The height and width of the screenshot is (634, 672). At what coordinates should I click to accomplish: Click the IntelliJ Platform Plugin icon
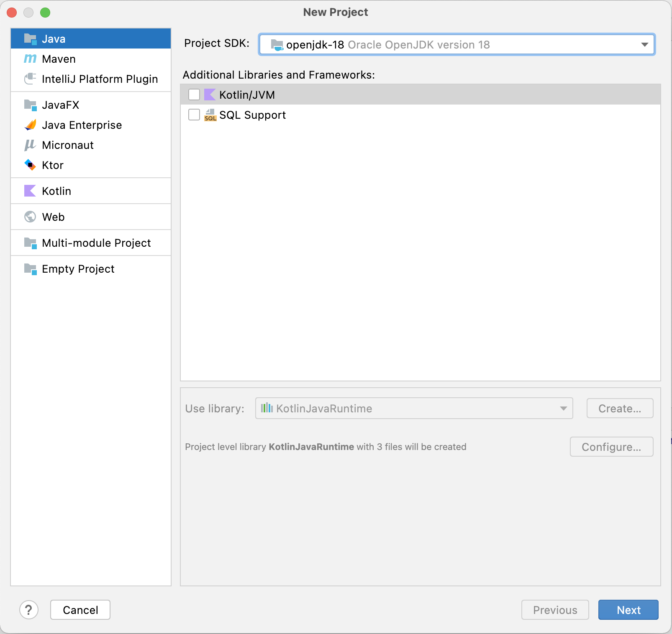point(30,79)
